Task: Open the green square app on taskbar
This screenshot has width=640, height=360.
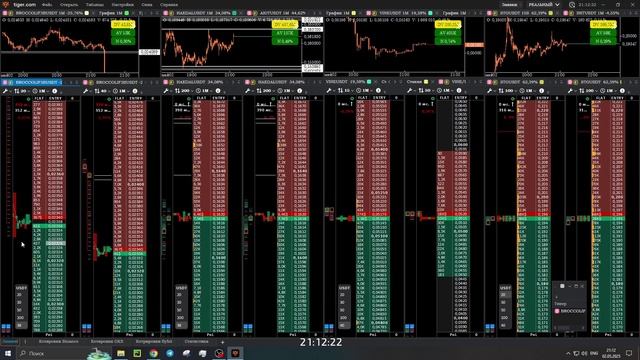Action: point(137,353)
